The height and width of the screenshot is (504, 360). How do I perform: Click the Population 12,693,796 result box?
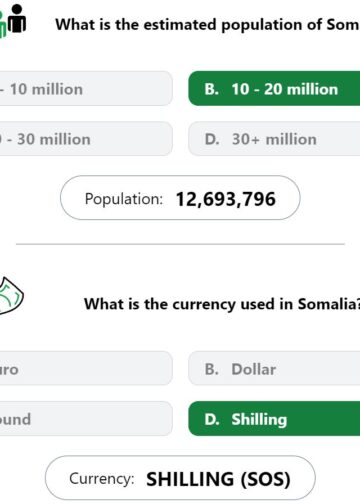(180, 198)
